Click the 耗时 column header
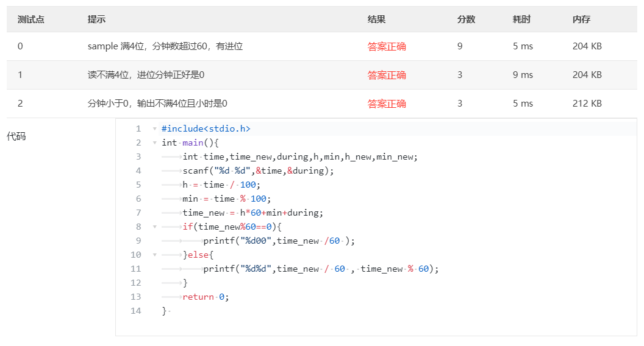This screenshot has height=346, width=644. coord(521,19)
